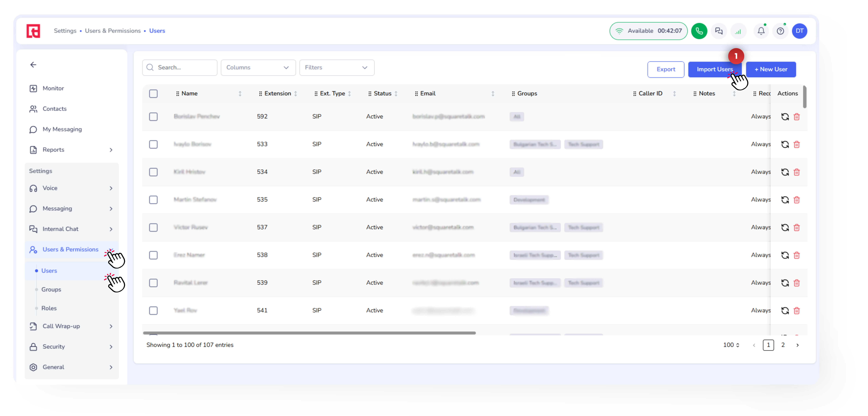Screen dimensions: 868x416
Task: Open the Columns dropdown
Action: coord(258,68)
